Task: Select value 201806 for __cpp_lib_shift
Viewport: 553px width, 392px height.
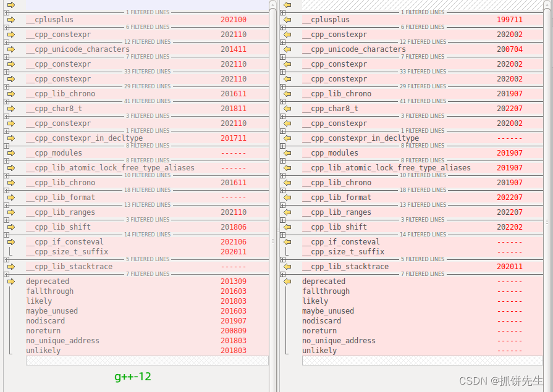Action: [234, 227]
